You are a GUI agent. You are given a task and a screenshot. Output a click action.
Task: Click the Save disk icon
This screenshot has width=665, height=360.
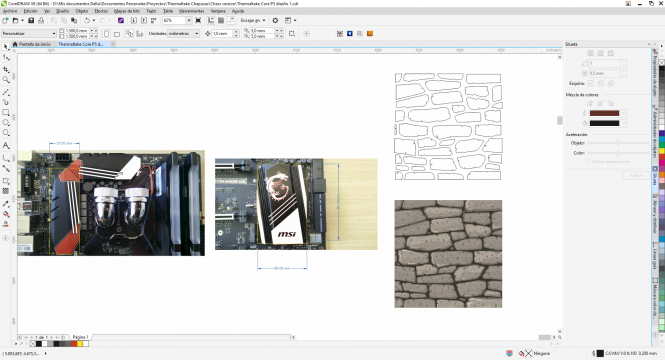[x=31, y=20]
